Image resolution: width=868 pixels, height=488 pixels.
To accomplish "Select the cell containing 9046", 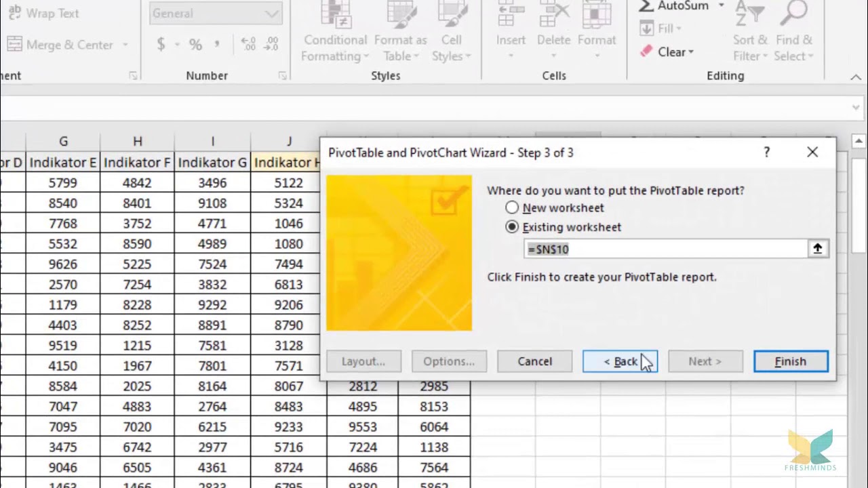I will [63, 467].
